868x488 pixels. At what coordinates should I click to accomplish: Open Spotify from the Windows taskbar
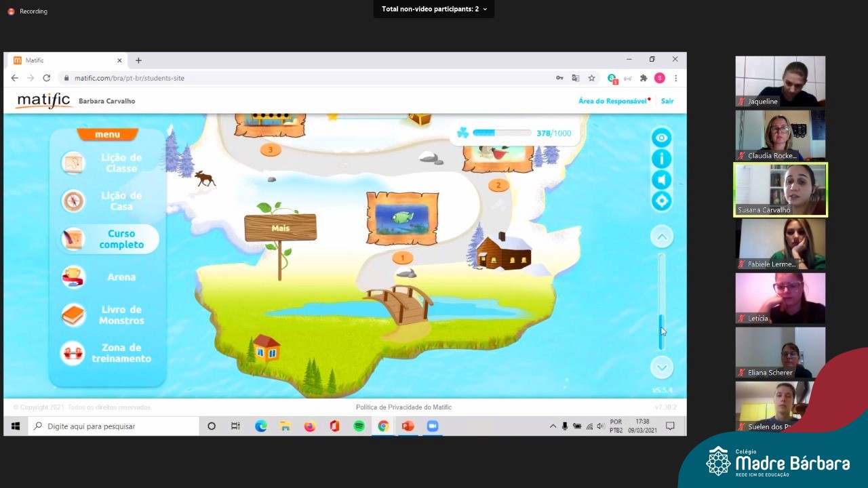(359, 426)
